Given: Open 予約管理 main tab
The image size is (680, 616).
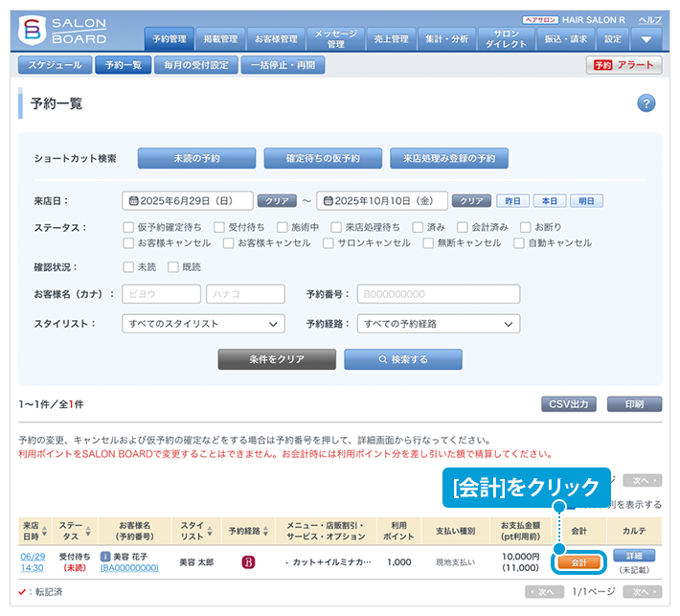Looking at the screenshot, I should tap(170, 39).
